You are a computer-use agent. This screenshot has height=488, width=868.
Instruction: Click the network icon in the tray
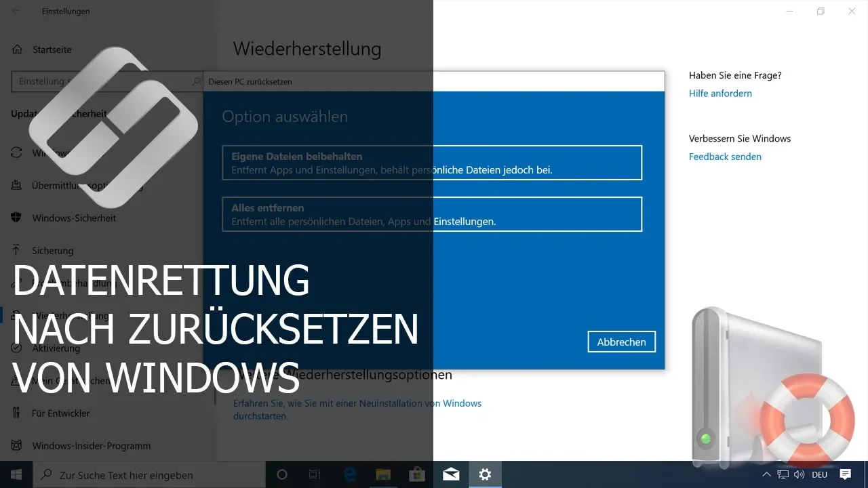[x=783, y=474]
